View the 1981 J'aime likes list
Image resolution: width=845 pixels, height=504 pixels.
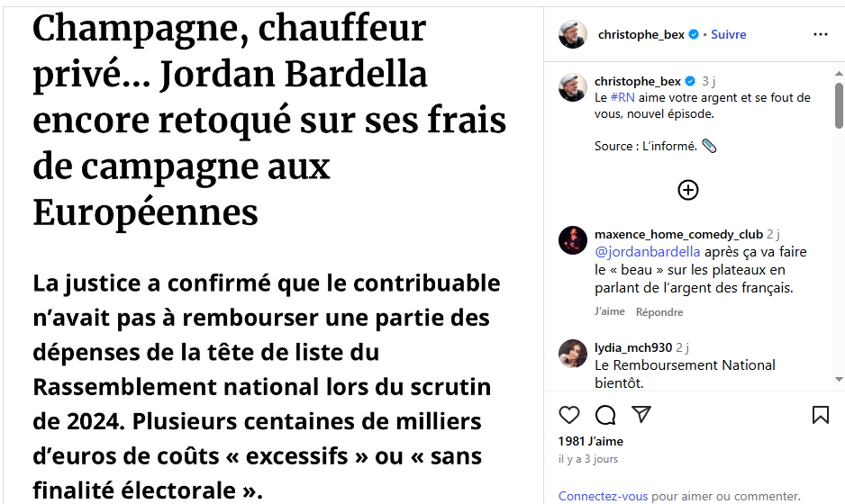tap(591, 441)
